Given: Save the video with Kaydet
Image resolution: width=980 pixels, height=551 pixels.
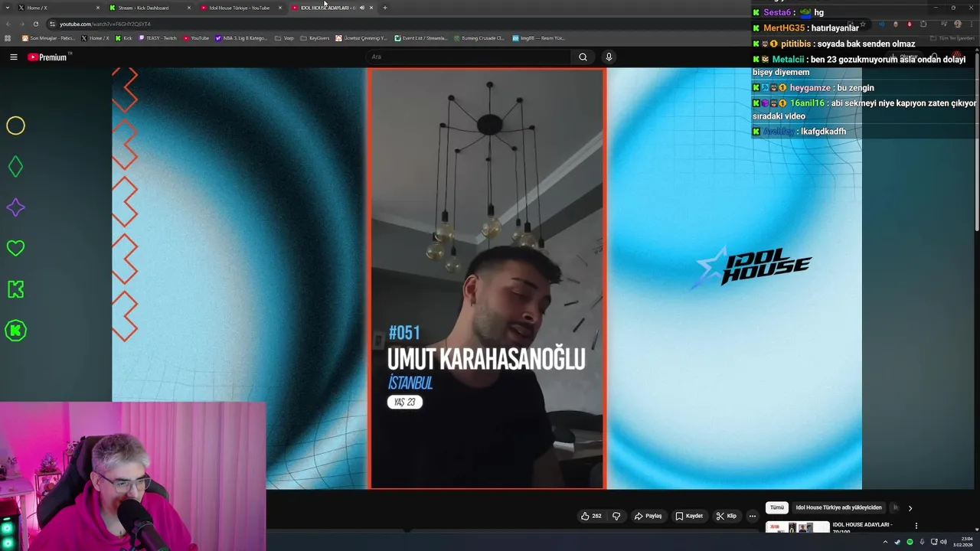Looking at the screenshot, I should coord(689,516).
